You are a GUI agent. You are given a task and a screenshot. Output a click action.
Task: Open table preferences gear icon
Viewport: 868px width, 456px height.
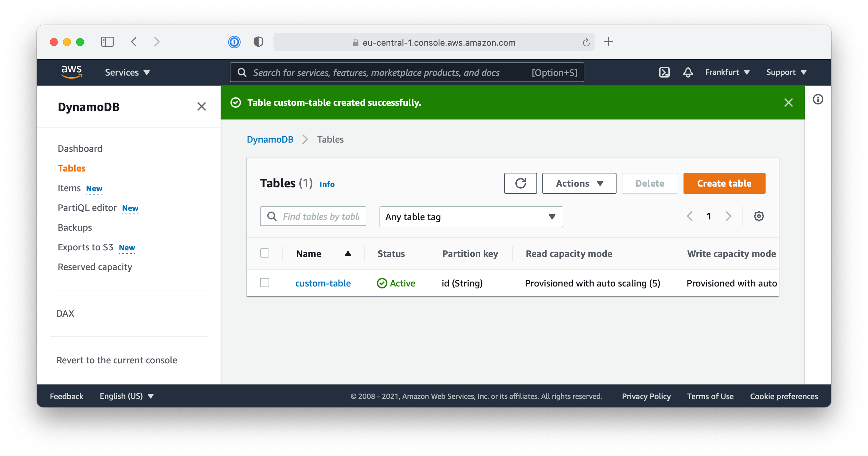pos(758,216)
